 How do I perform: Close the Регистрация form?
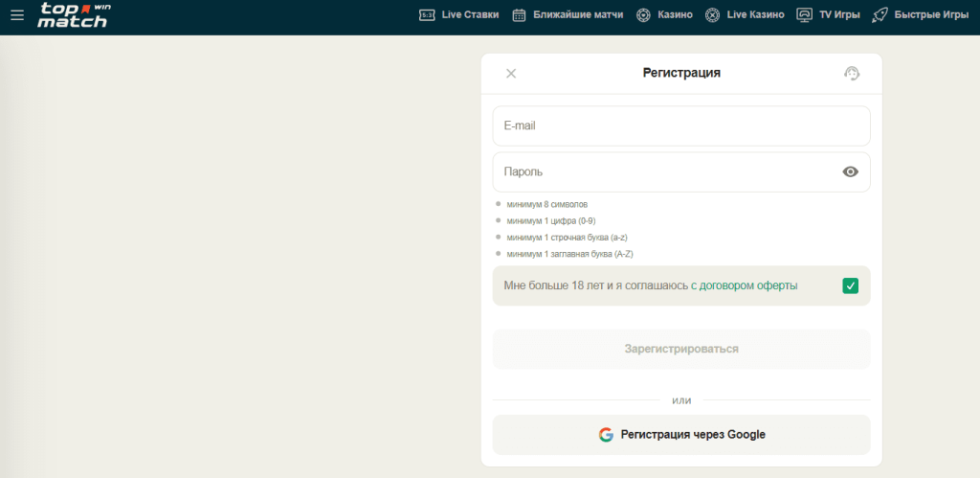coord(511,74)
